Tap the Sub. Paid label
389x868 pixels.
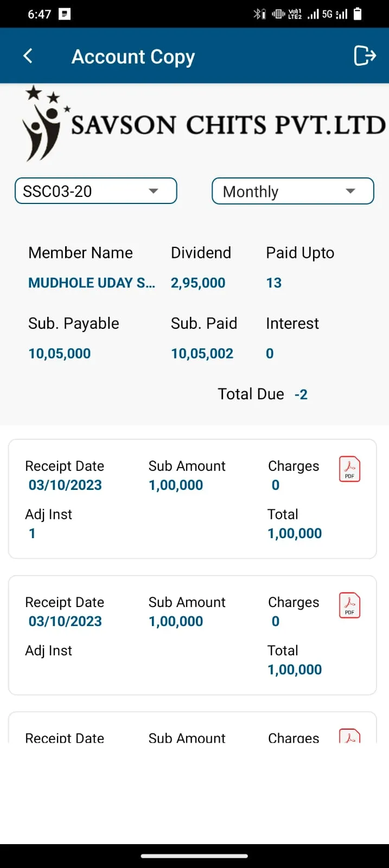pos(204,323)
